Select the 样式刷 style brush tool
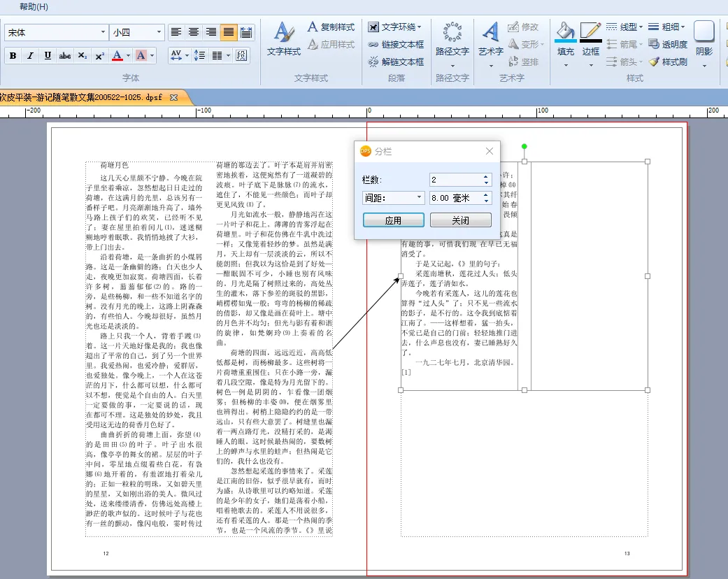 (654, 62)
